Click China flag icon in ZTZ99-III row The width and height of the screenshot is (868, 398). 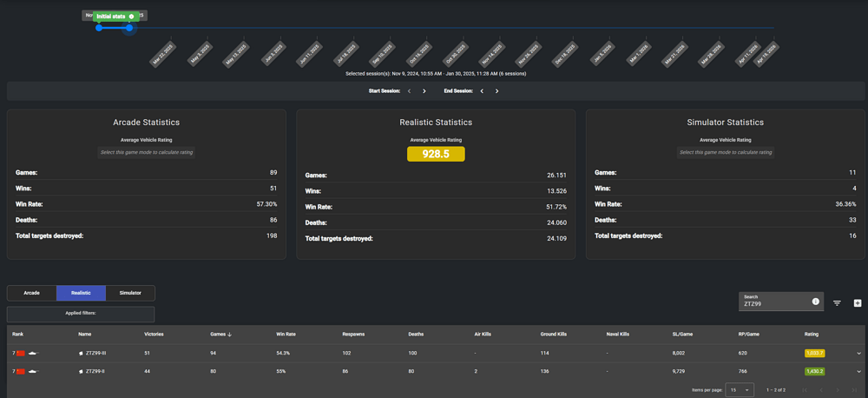(21, 353)
